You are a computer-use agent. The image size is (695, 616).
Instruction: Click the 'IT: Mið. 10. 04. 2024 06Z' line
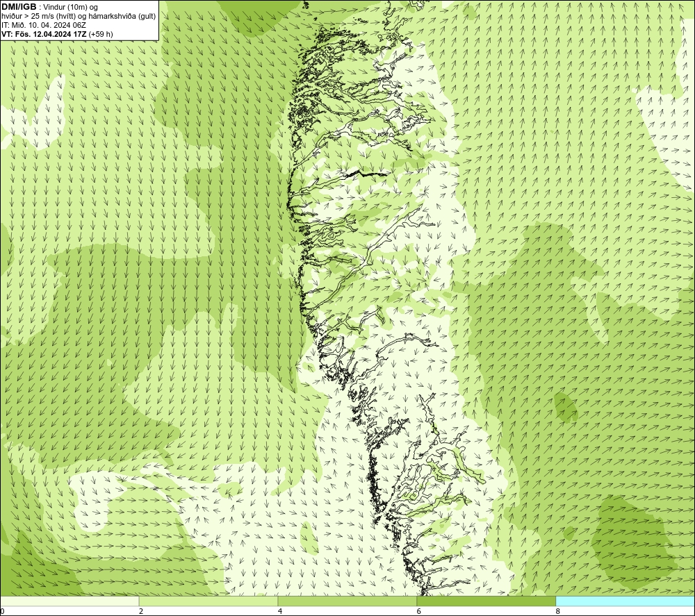[x=43, y=25]
